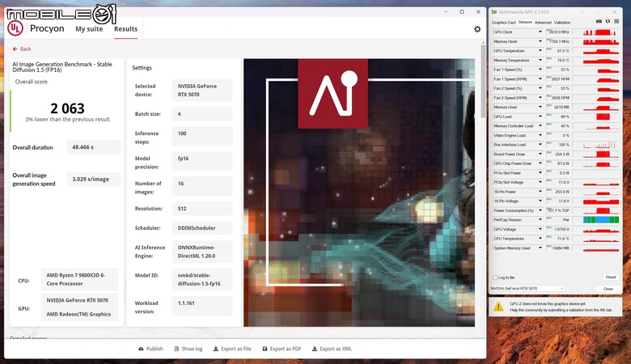Enable the Log to file checkbox
Screen dimensions: 631x364
(495, 277)
